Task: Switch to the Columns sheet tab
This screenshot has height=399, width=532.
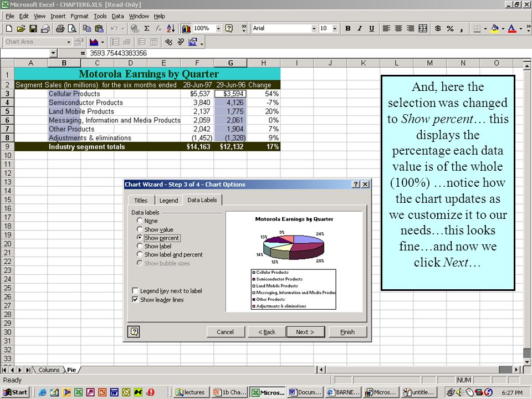Action: [49, 370]
